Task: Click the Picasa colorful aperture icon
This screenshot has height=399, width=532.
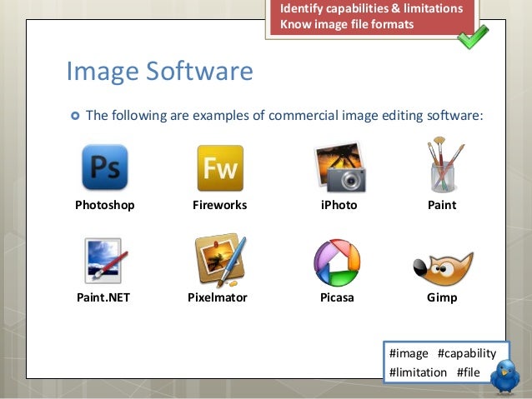Action: [337, 262]
